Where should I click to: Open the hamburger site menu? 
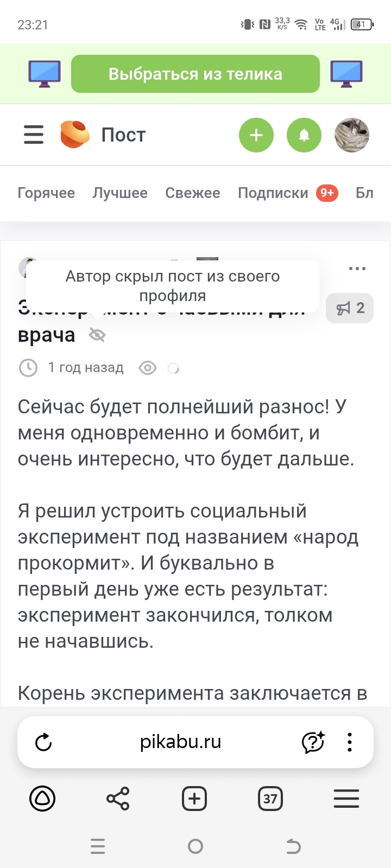(34, 135)
